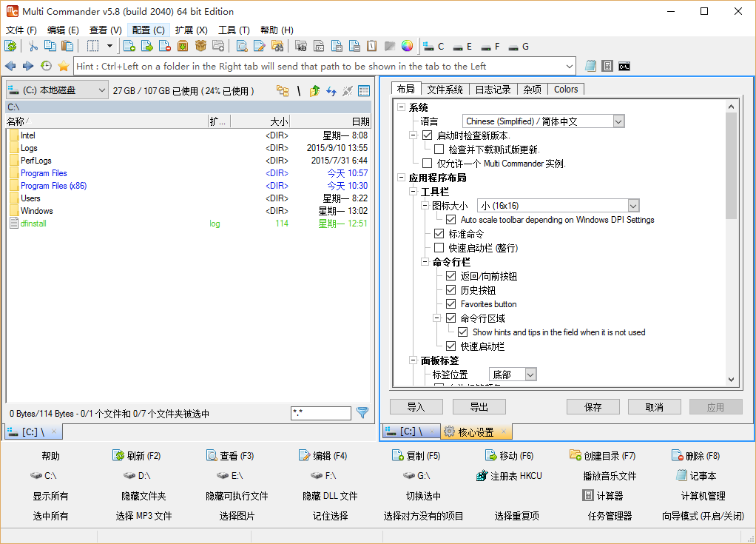Image resolution: width=756 pixels, height=544 pixels.
Task: Click the 导出 button
Action: 479,407
